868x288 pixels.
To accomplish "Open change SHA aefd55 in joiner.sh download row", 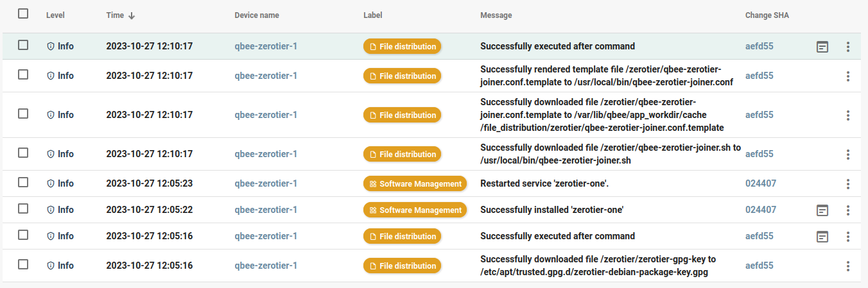I will (x=759, y=154).
